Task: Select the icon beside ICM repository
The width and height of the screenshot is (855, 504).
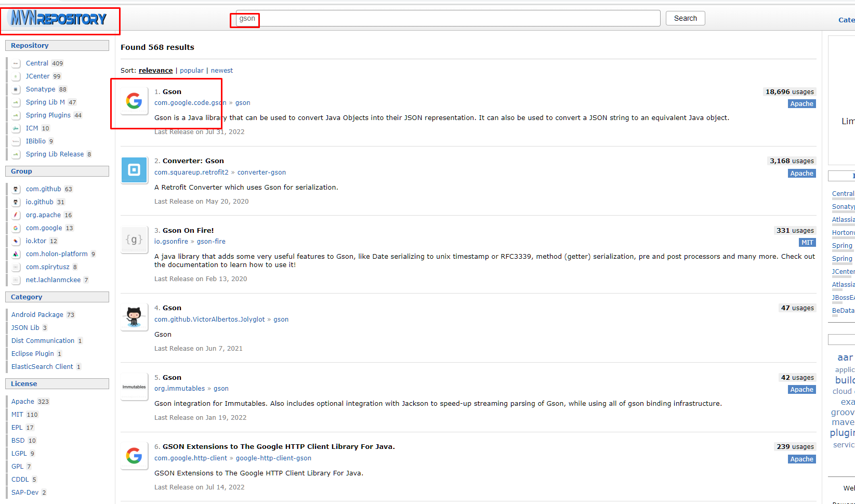Action: (x=16, y=128)
